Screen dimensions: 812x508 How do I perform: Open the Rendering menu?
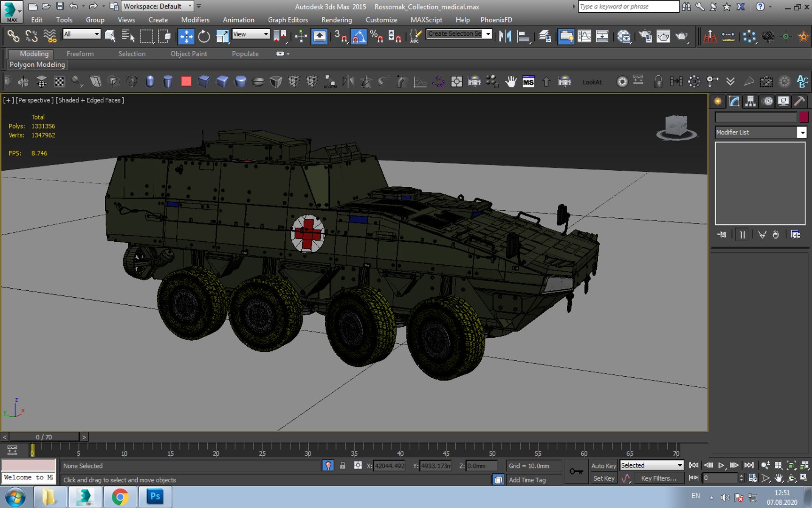click(x=336, y=20)
